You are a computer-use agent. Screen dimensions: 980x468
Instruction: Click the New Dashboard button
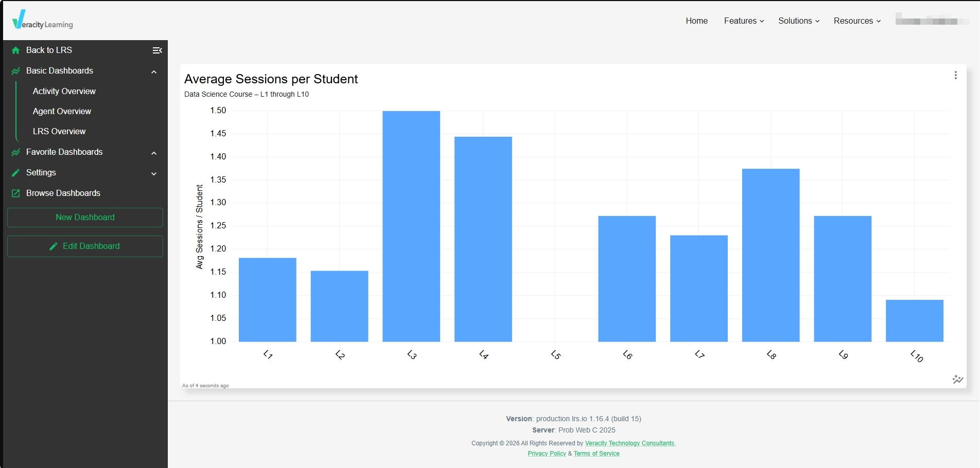[85, 218]
